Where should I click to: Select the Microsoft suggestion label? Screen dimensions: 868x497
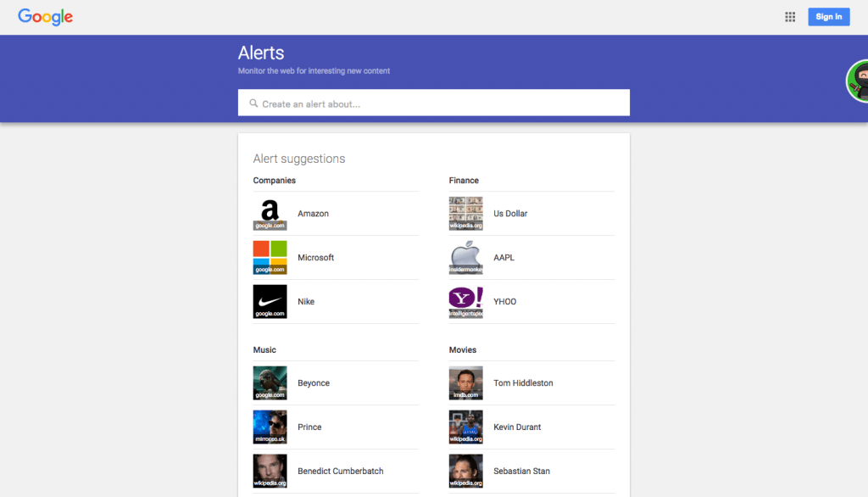pyautogui.click(x=315, y=258)
